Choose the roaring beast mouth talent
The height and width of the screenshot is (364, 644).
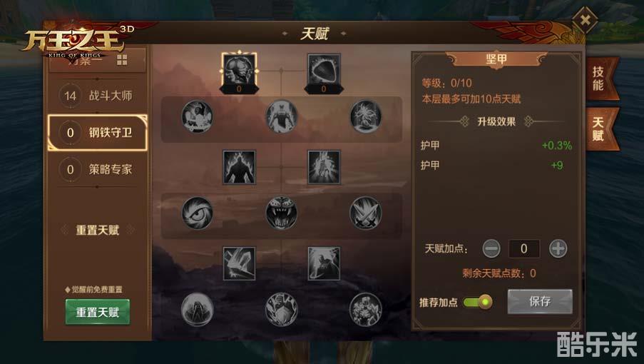coord(281,213)
